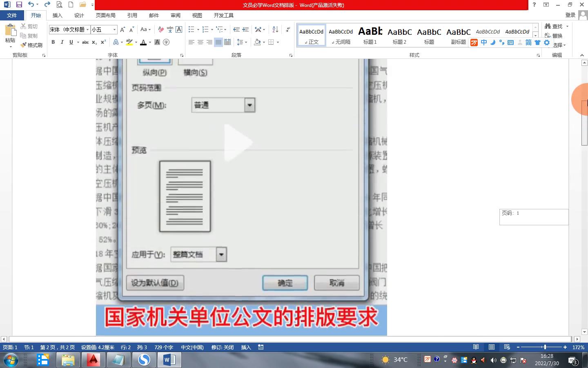Image resolution: width=588 pixels, height=368 pixels.
Task: Apply strikethrough formatting
Action: click(x=85, y=42)
